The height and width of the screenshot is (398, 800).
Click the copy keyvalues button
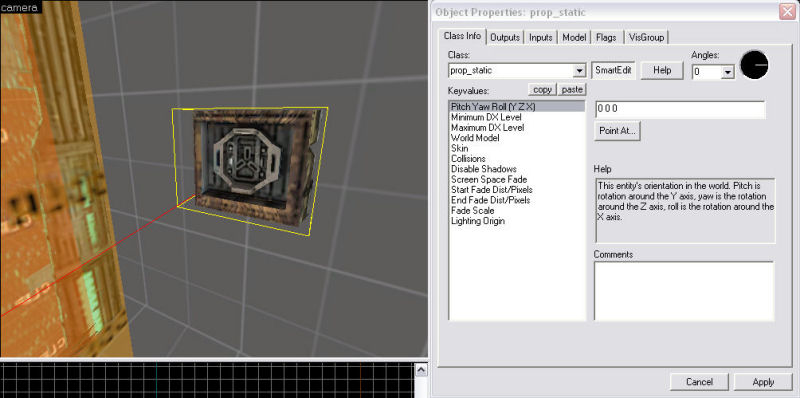542,89
